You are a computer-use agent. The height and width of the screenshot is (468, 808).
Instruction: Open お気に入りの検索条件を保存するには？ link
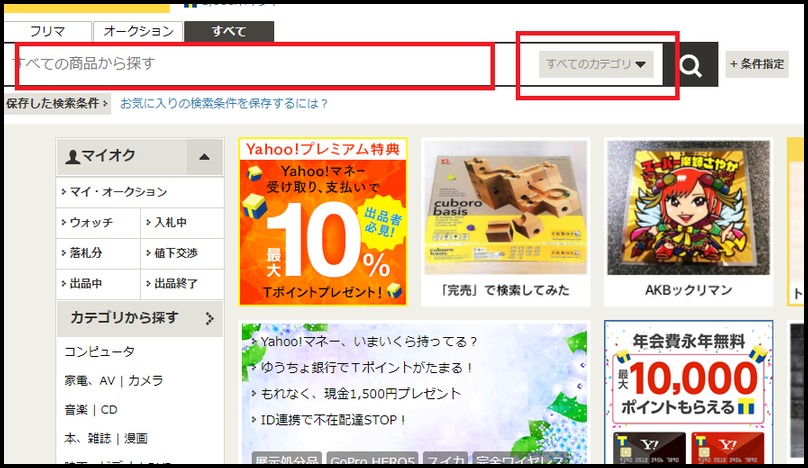(224, 104)
